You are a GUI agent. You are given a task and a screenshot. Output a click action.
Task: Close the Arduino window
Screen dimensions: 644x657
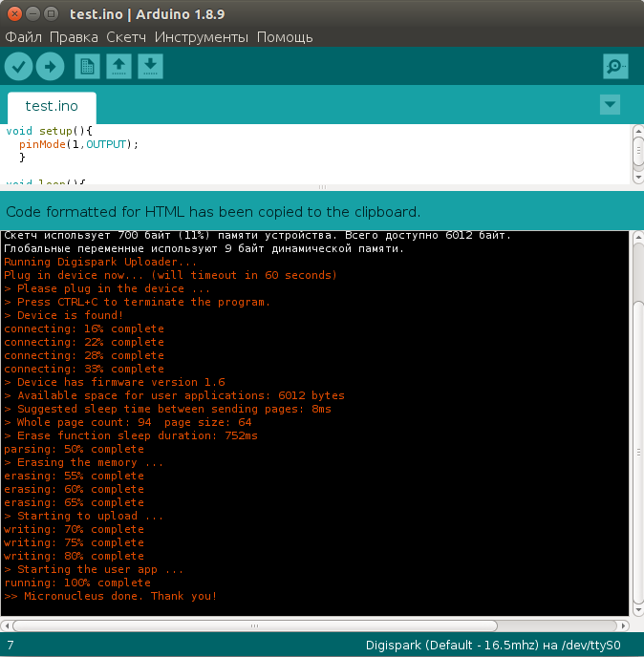(14, 13)
